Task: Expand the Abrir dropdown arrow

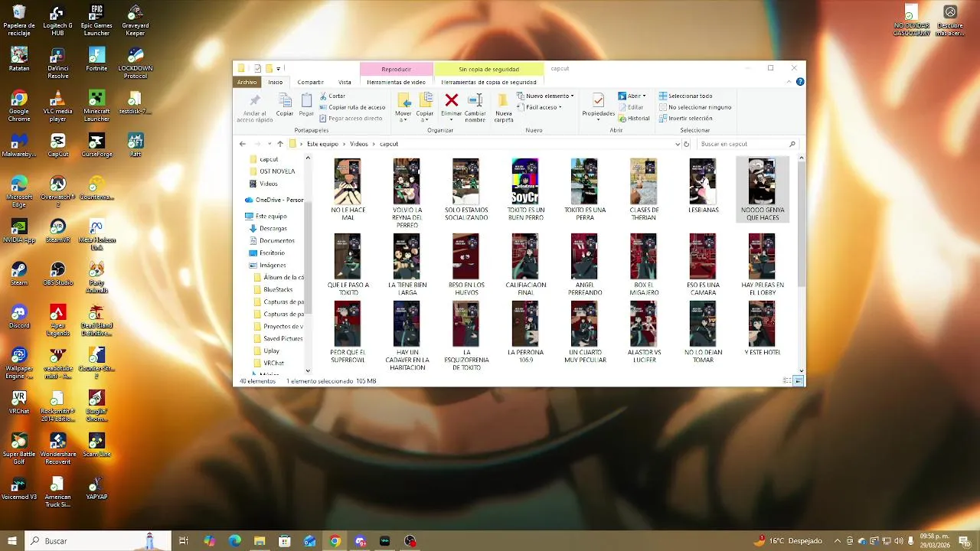Action: point(645,96)
